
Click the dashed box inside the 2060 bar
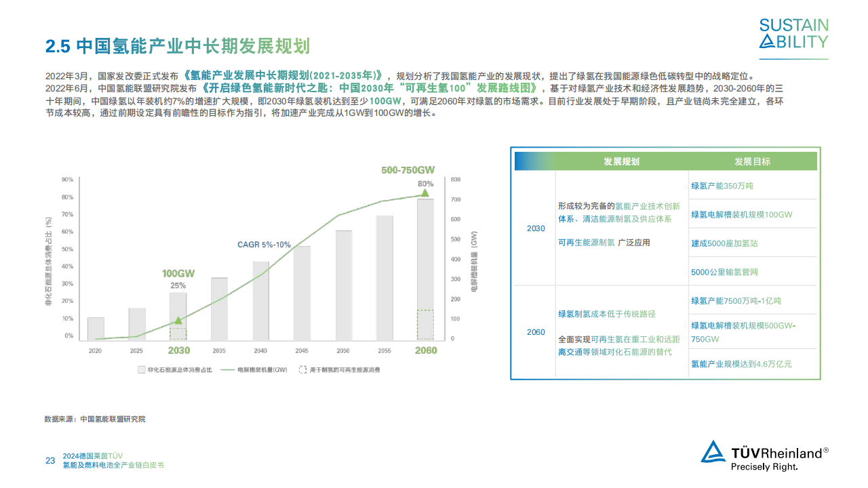pos(425,325)
